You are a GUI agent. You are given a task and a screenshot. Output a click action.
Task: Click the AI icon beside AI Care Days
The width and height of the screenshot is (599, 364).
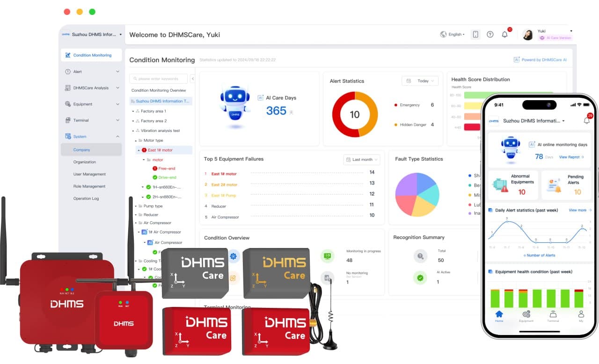[261, 98]
